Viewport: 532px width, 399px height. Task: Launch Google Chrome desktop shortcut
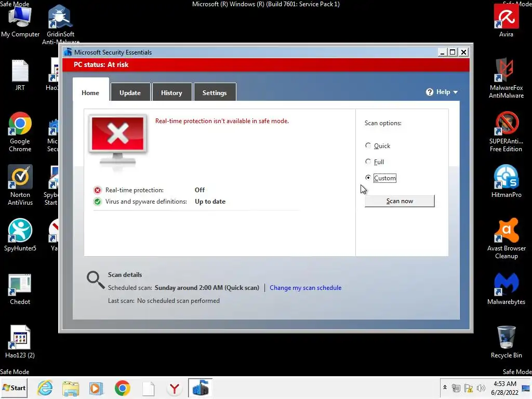click(20, 131)
